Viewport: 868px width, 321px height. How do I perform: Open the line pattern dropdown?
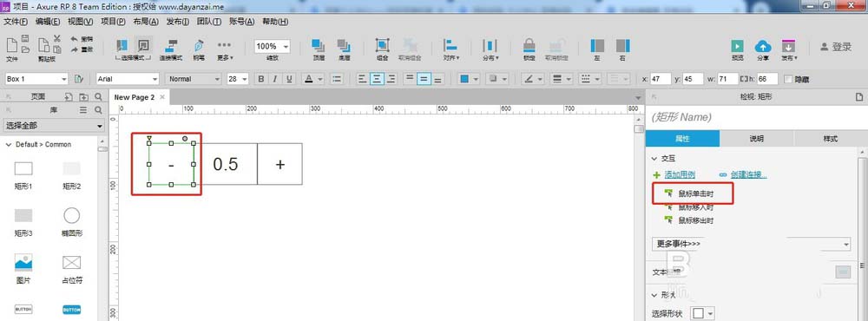(591, 79)
